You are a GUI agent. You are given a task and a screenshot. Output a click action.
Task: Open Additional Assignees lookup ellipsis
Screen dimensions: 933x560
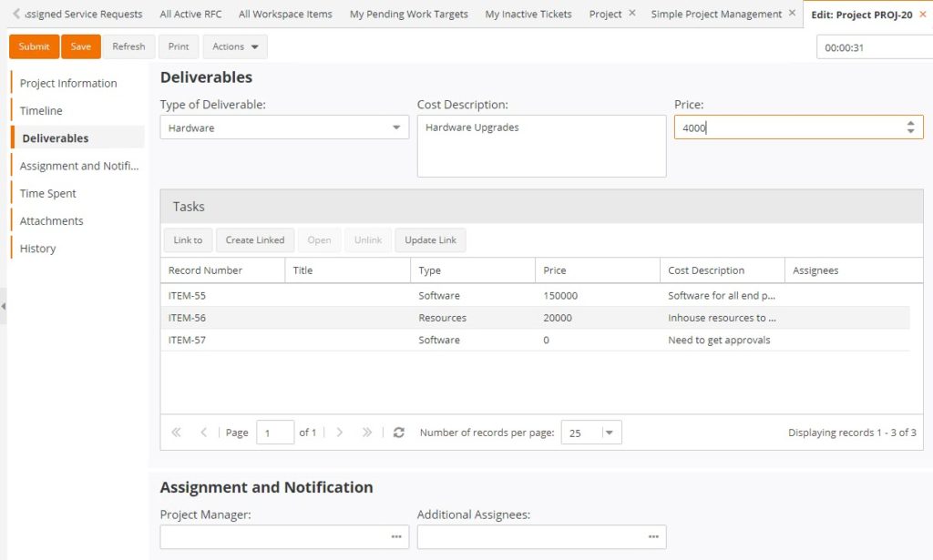pyautogui.click(x=653, y=537)
